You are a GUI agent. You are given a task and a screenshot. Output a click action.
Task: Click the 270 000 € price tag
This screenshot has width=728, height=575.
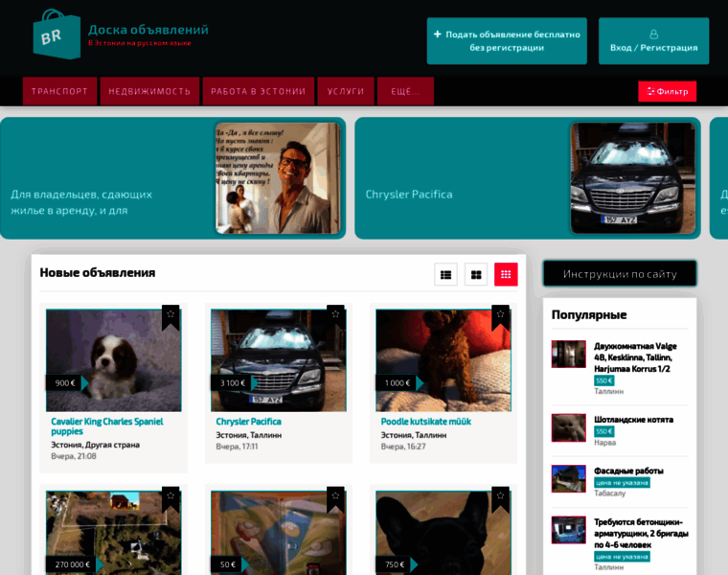pos(73,564)
